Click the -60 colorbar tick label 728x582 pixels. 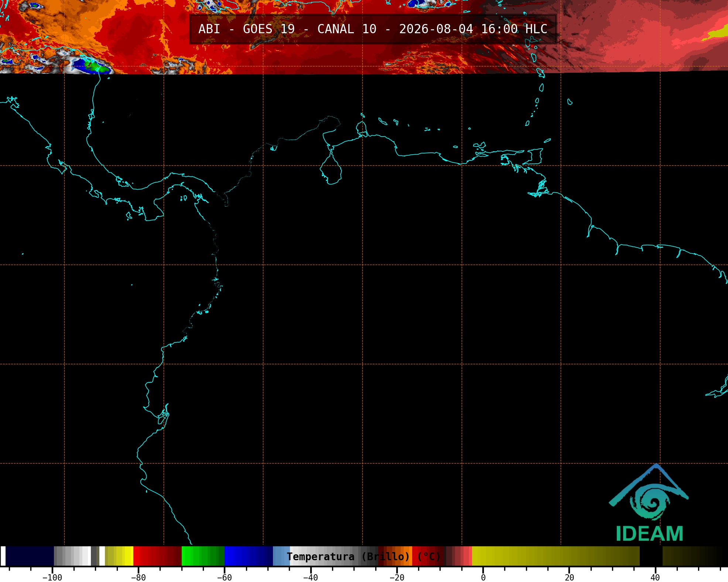coord(224,578)
